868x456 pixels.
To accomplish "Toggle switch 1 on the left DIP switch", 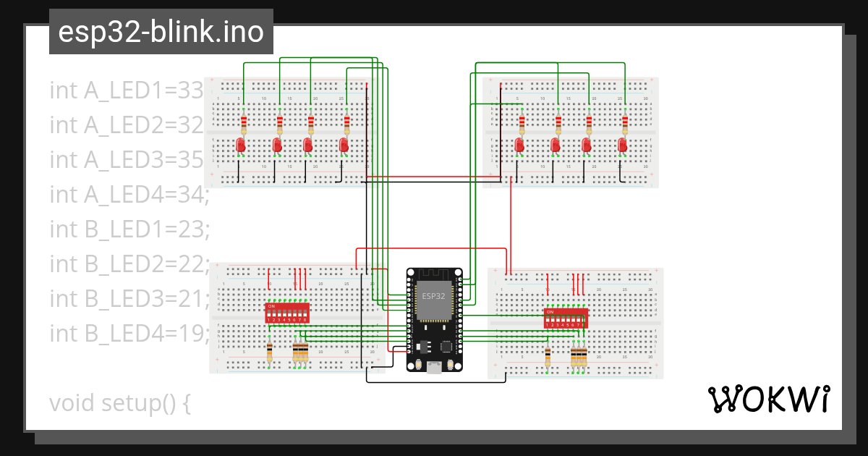I will [x=269, y=314].
